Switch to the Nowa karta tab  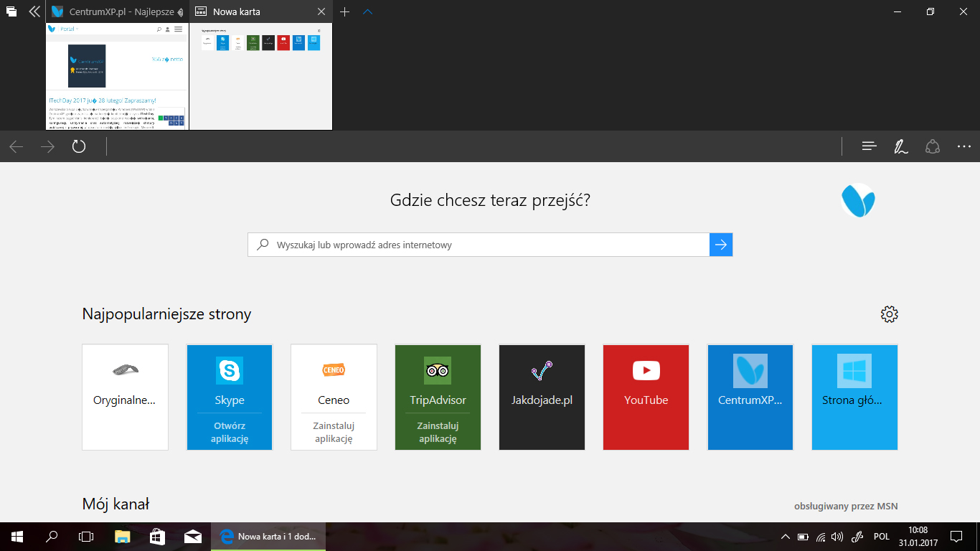click(253, 11)
